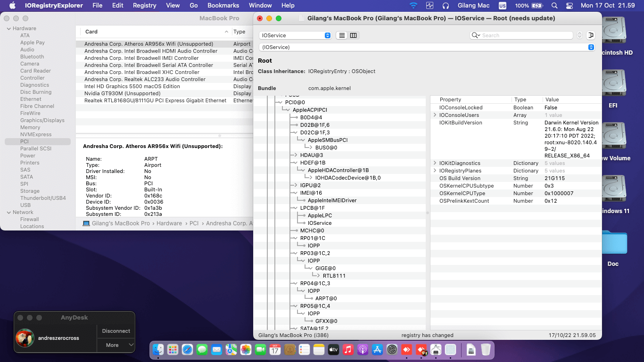This screenshot has height=362, width=644.
Task: Launch AnyDesk from the Dock
Action: 406,350
